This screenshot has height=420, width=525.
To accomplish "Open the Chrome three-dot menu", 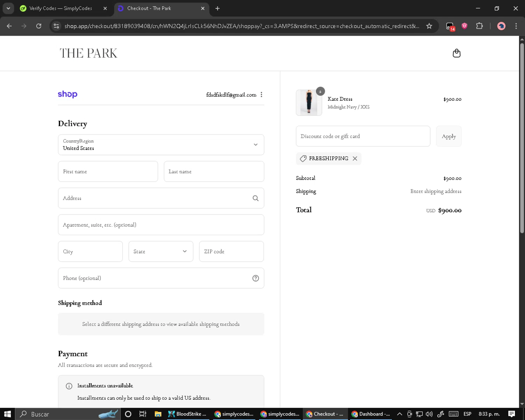I will (516, 26).
